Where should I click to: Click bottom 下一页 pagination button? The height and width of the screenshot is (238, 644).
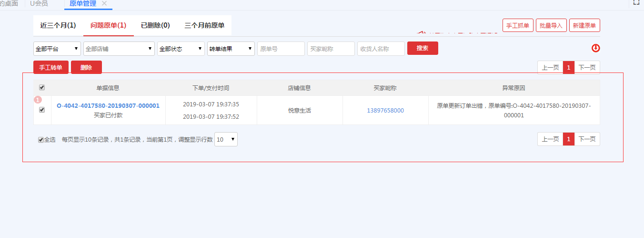pyautogui.click(x=587, y=139)
